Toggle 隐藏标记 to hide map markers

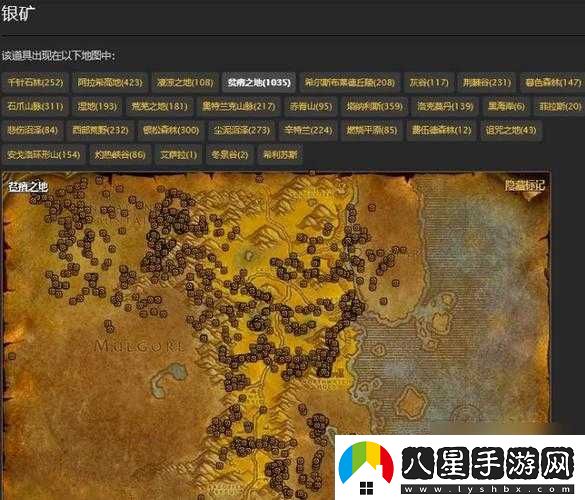(x=525, y=185)
